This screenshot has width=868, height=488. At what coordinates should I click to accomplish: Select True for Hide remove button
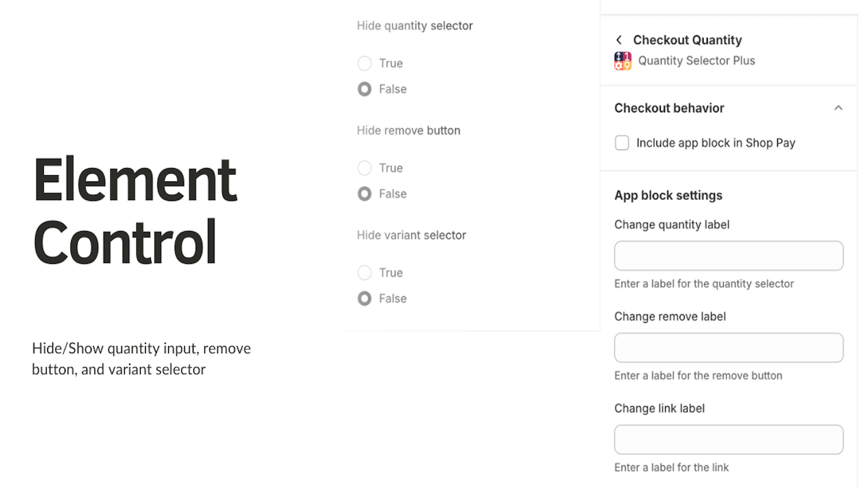(365, 168)
